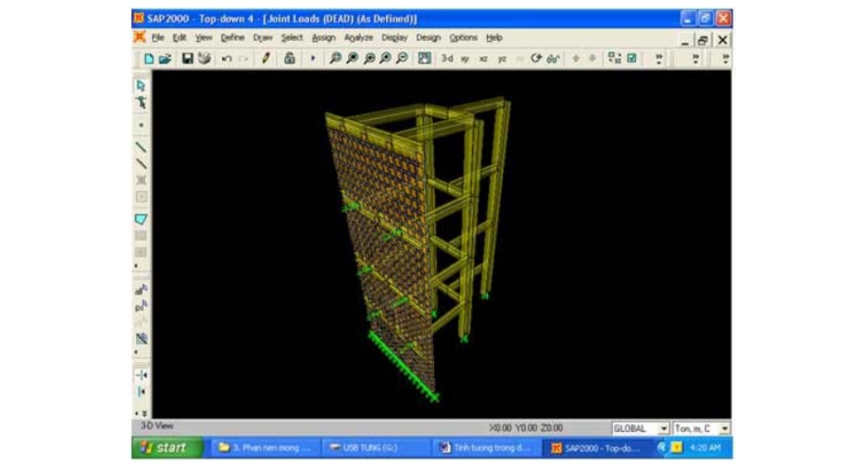Save the model with the floppy icon
Viewport: 868px width, 464px height.
click(x=187, y=59)
